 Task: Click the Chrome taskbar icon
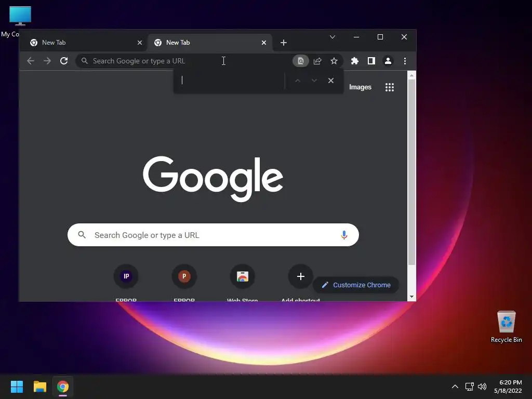tap(63, 387)
